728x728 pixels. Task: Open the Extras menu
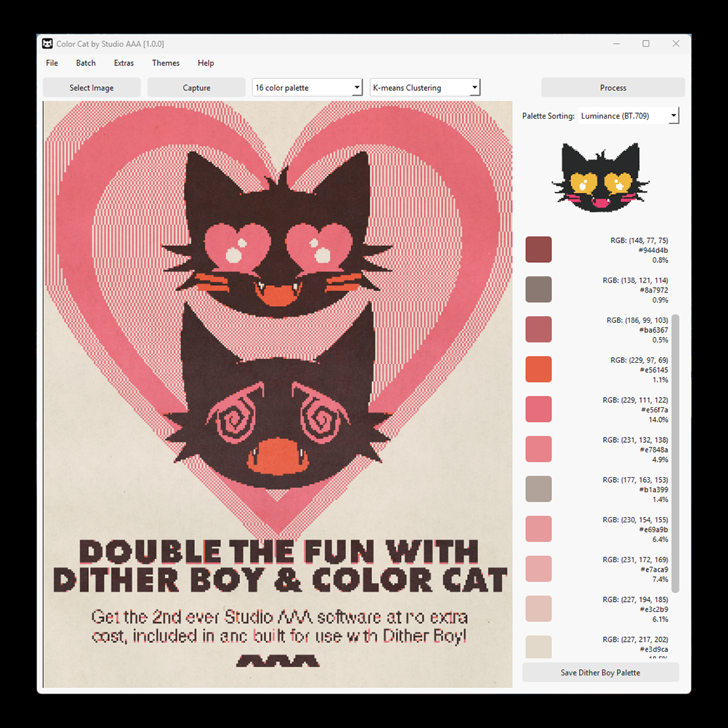point(123,63)
